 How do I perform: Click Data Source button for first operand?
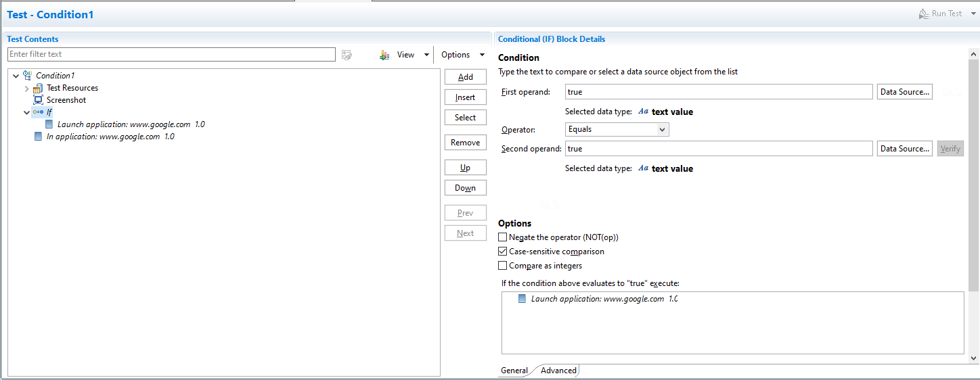pyautogui.click(x=905, y=92)
